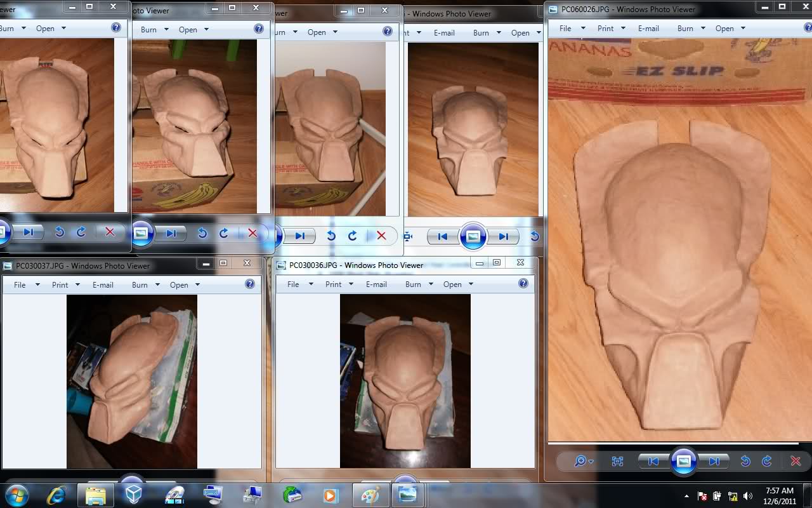Open the zoom magnifier control in PC060026.JPG window
This screenshot has width=812, height=508.
pos(584,462)
